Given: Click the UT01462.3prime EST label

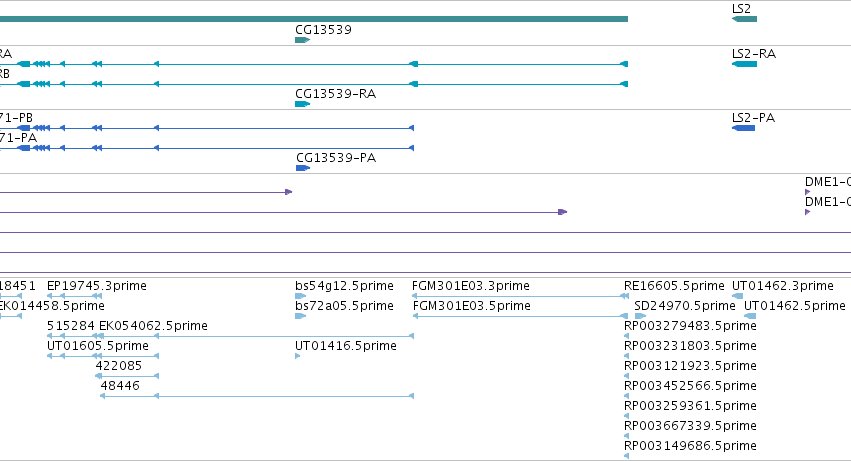Looking at the screenshot, I should (783, 286).
